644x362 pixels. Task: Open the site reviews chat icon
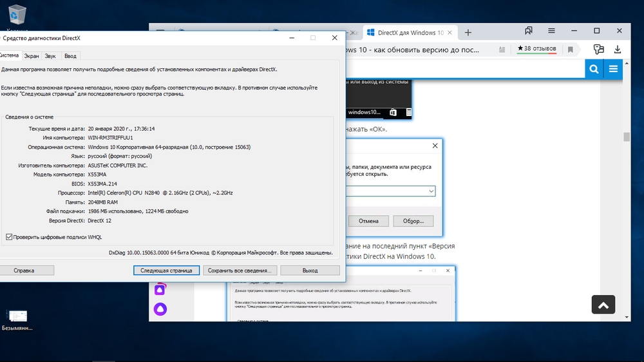click(x=599, y=50)
